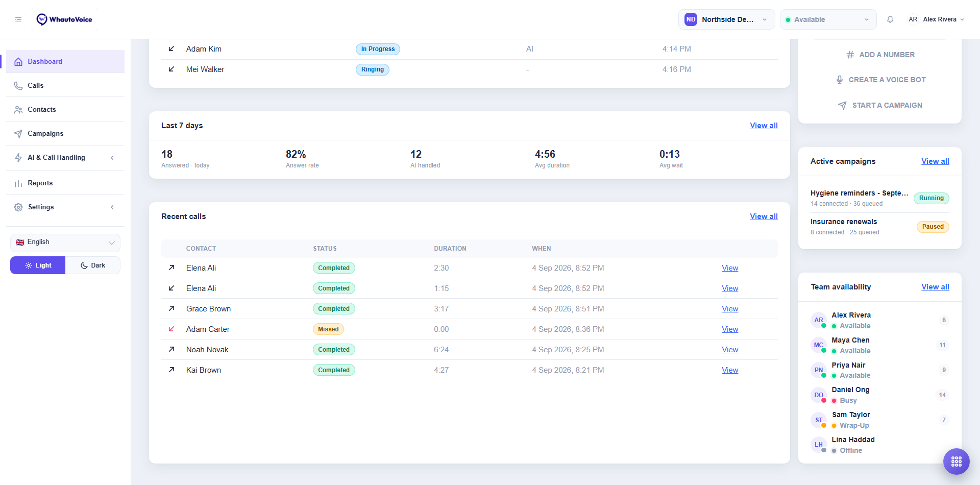Open the Northside workspace dropdown
This screenshot has height=485, width=980.
click(x=726, y=19)
